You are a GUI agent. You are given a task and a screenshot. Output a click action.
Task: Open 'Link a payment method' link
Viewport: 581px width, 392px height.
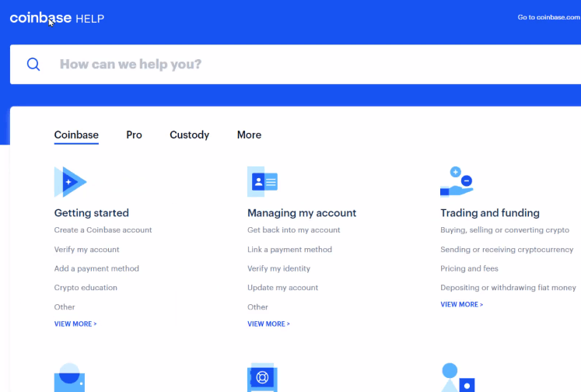pos(290,250)
